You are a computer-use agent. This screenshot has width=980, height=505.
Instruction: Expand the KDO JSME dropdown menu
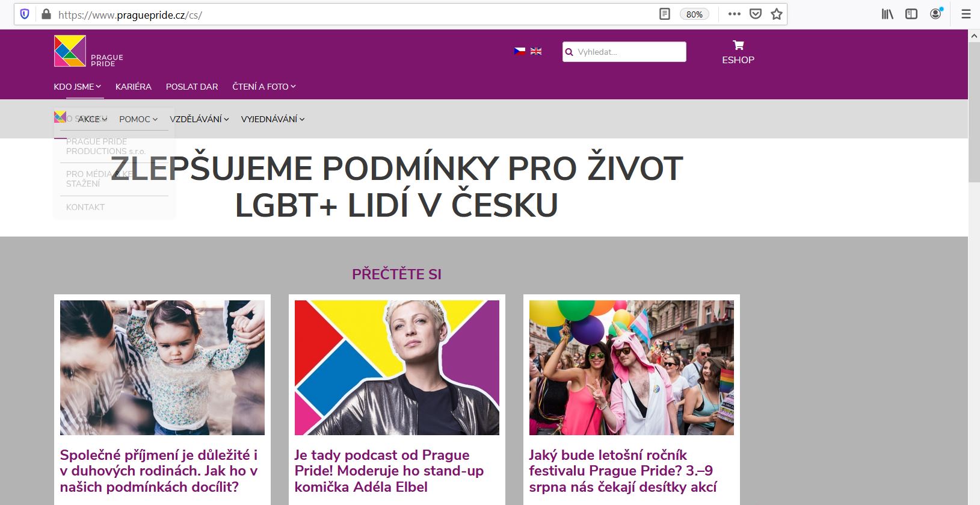point(77,87)
